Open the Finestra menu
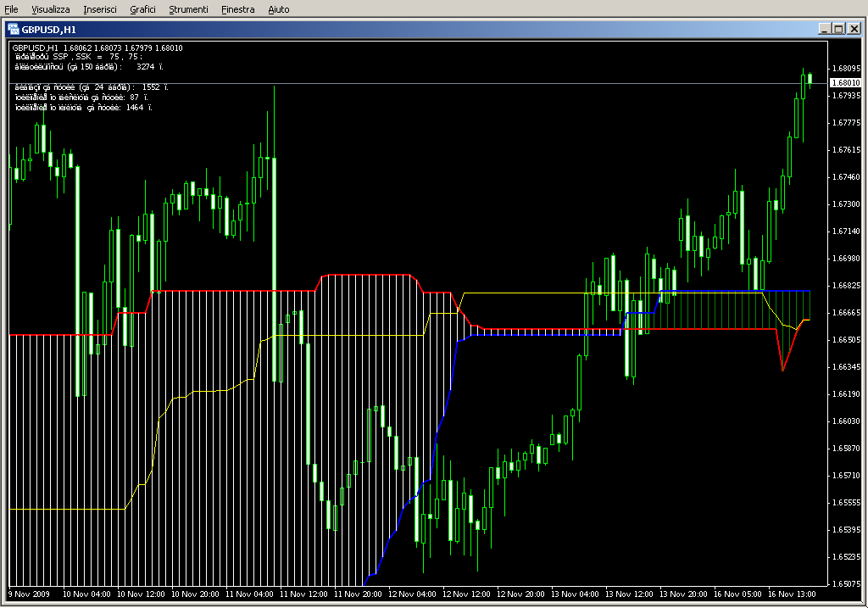Screen dimensions: 868x608 [x=237, y=9]
